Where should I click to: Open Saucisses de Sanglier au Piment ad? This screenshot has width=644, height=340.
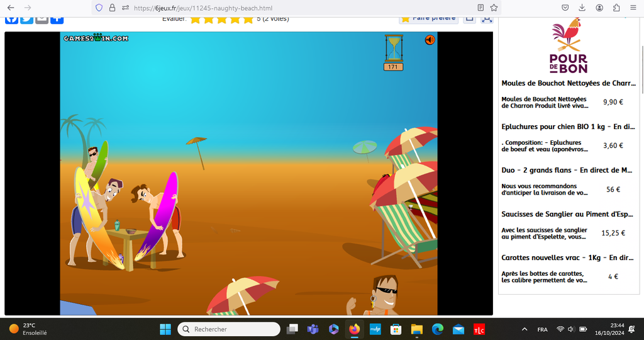pyautogui.click(x=567, y=214)
